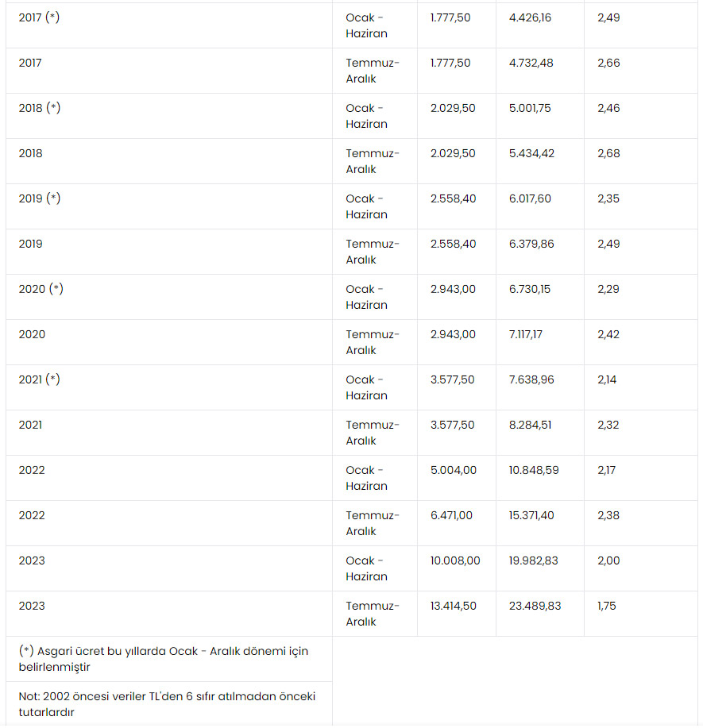Click the 7.638,96 cell
This screenshot has height=728, width=703.
coord(531,379)
